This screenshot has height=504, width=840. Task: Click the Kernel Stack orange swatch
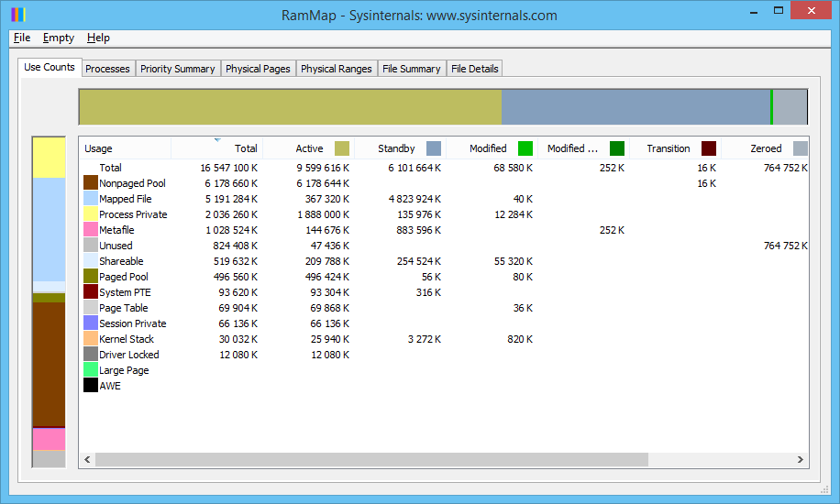tap(91, 339)
